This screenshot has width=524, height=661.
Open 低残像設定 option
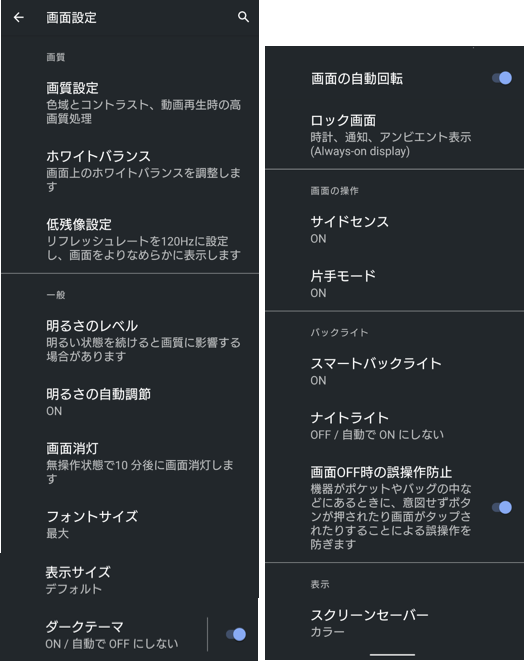(130, 239)
